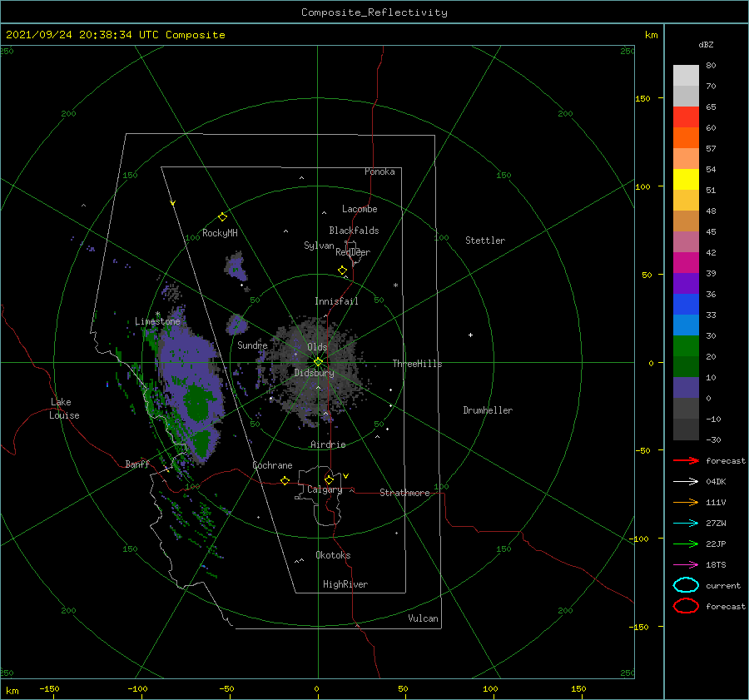
Task: Click the Ponoka city label
Action: click(379, 171)
